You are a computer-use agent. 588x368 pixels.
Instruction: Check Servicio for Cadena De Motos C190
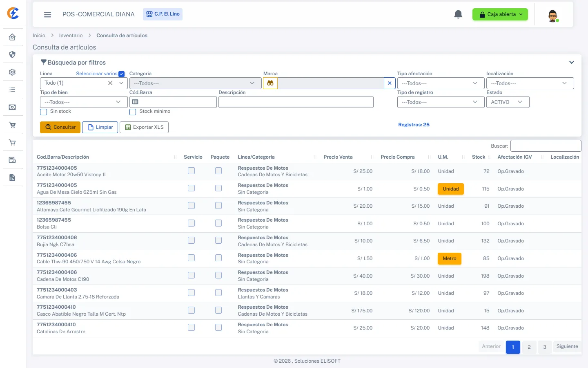pos(191,275)
